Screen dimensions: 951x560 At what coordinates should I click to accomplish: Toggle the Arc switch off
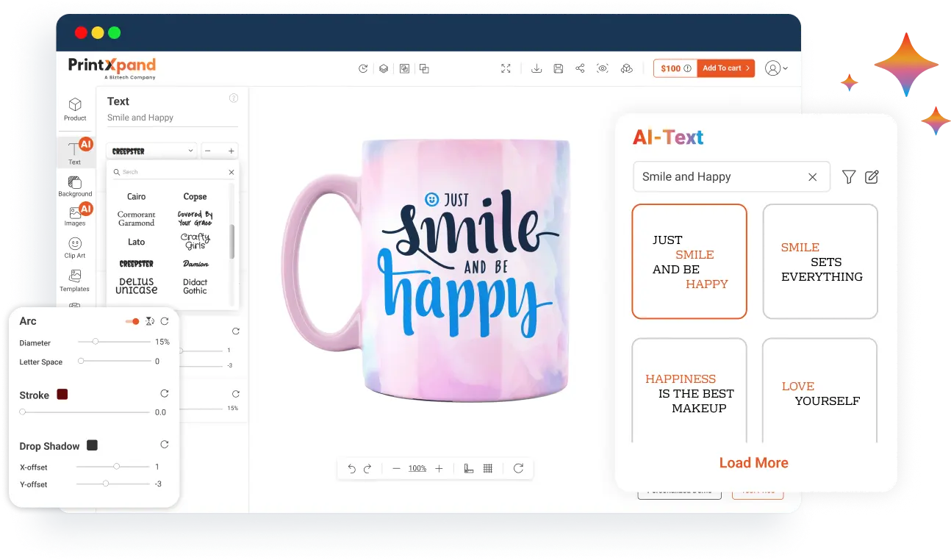pyautogui.click(x=132, y=321)
